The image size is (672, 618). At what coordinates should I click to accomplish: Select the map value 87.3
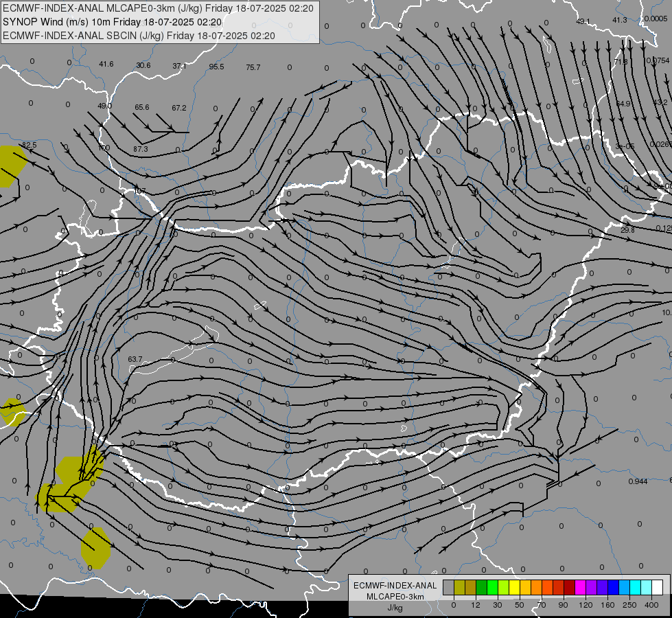click(x=141, y=149)
